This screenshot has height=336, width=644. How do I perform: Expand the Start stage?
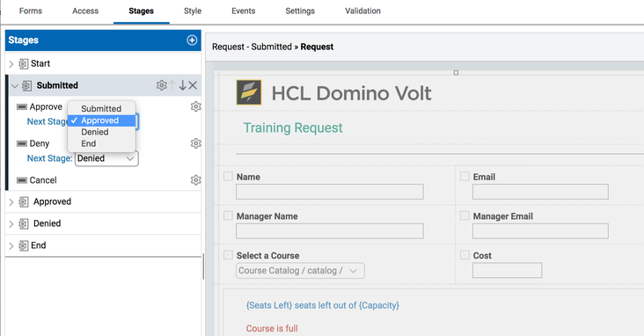(11, 63)
